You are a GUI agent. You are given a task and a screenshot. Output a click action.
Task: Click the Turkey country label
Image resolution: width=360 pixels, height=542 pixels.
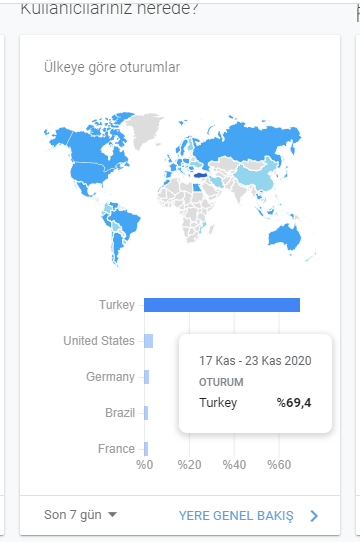pyautogui.click(x=117, y=305)
